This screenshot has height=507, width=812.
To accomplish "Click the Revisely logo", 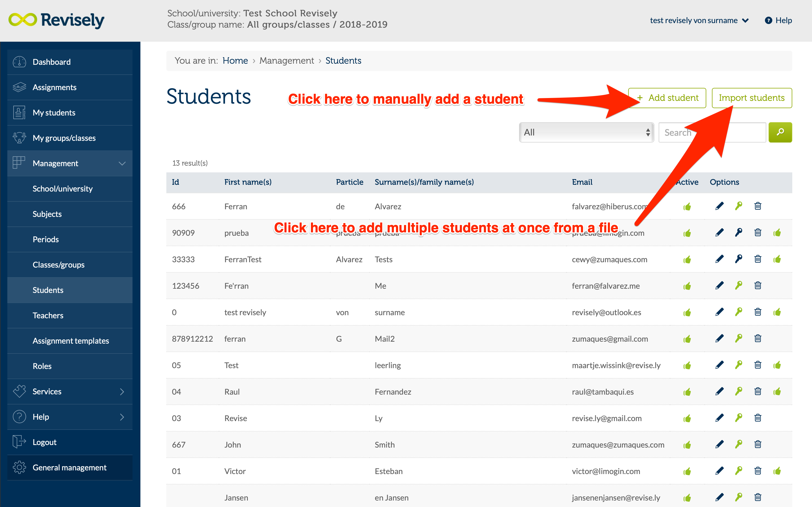I will (x=56, y=20).
